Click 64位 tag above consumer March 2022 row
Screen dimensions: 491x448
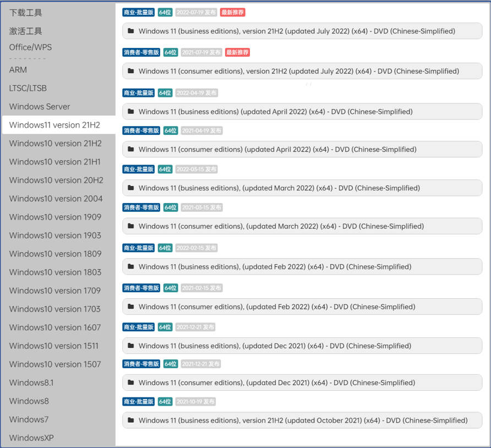click(171, 207)
